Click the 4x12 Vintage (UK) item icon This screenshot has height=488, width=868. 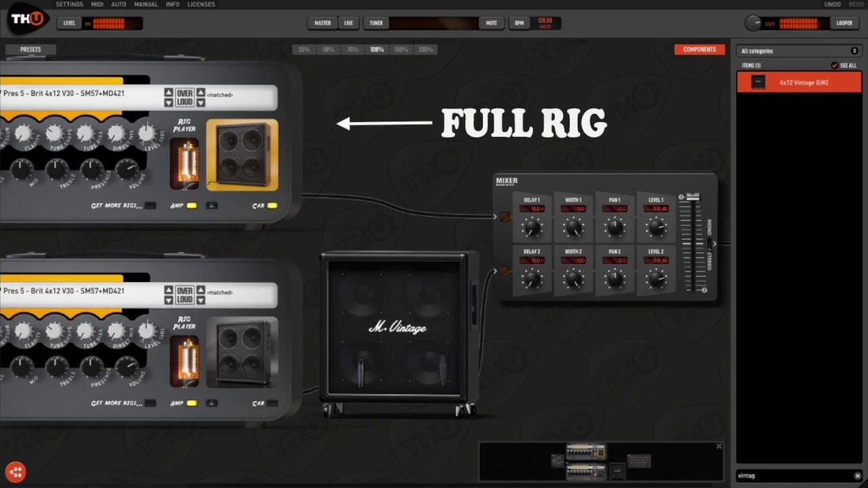[758, 83]
